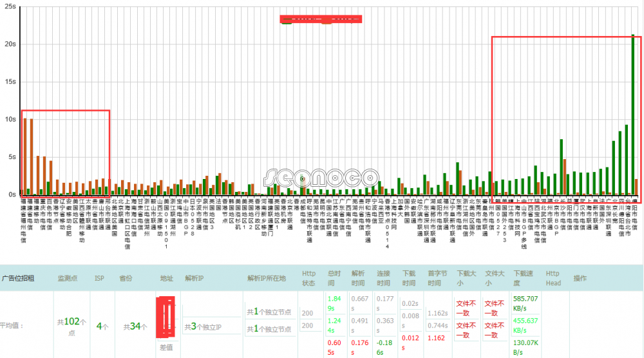This screenshot has width=644, height=358.
Task: Click the tallest green bar at far right
Action: pos(633,116)
